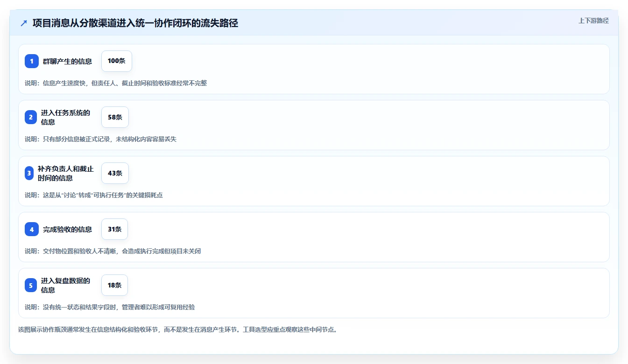Click the step 4 number badge
Image resolution: width=628 pixels, height=364 pixels.
32,229
